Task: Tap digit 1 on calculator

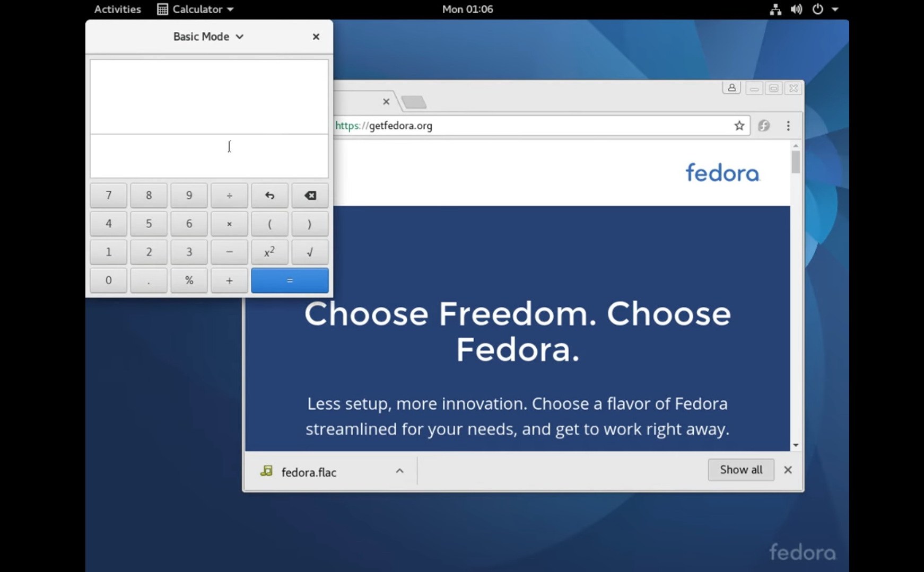Action: pos(108,252)
